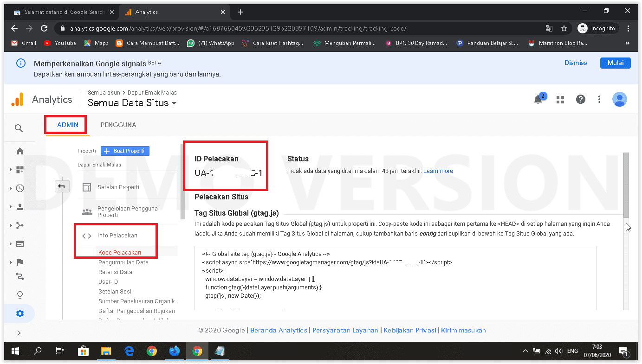Reload the page

pos(44,28)
